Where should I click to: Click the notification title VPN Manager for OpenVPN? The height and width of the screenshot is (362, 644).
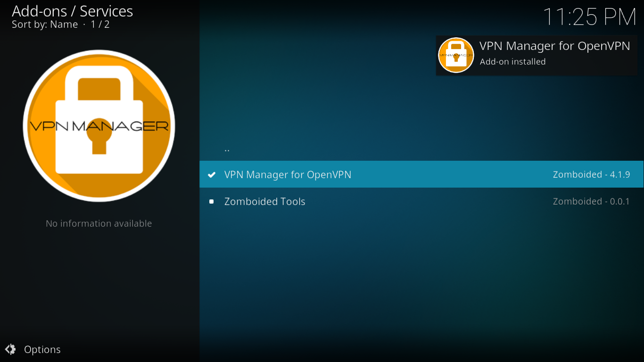[555, 46]
